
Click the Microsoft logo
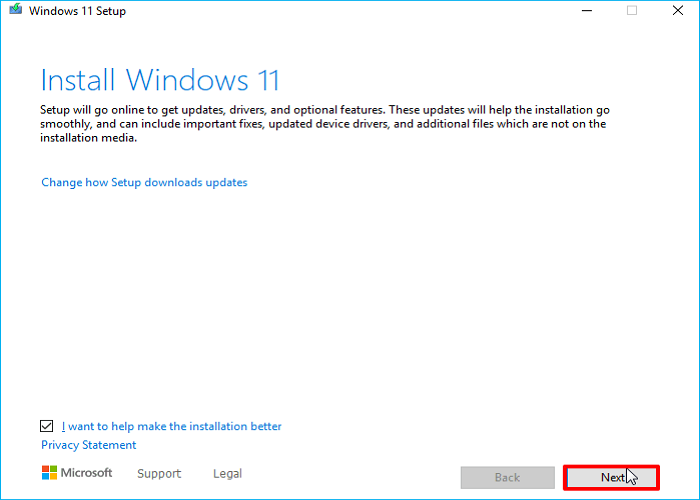click(77, 473)
